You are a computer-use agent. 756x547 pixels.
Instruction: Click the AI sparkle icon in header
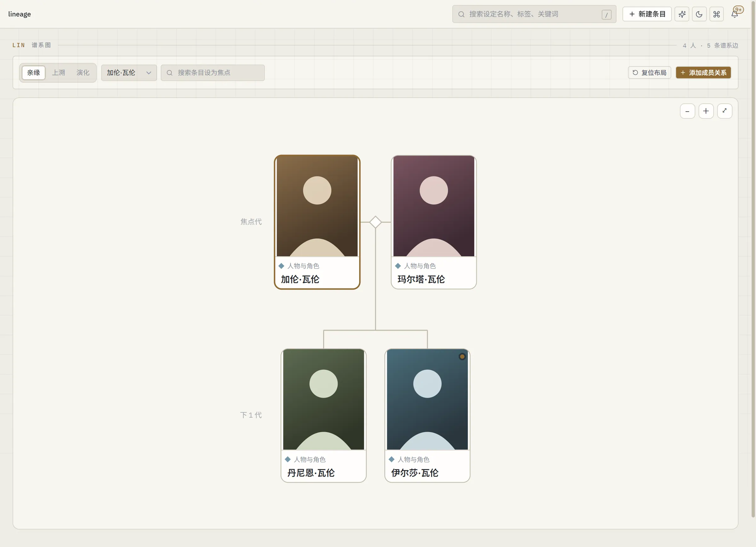coord(682,14)
